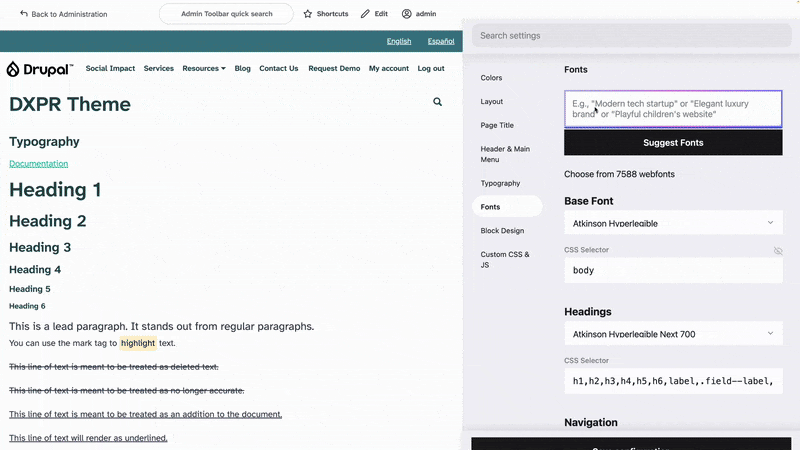
Task: Open the Block Design settings tab
Action: [x=502, y=231]
